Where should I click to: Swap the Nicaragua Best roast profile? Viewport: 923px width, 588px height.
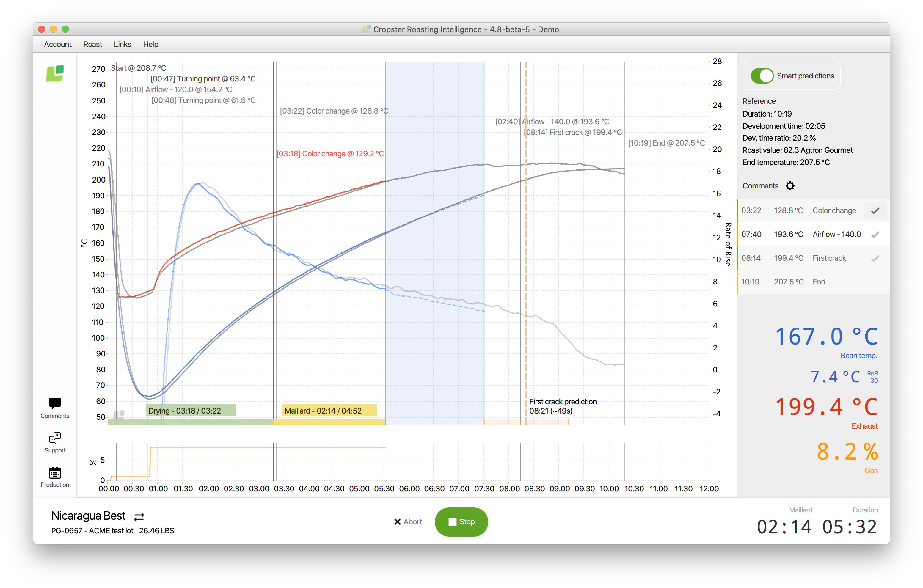click(x=139, y=517)
